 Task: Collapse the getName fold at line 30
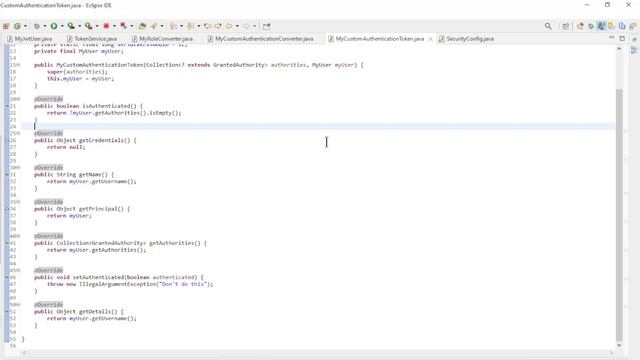click(18, 168)
